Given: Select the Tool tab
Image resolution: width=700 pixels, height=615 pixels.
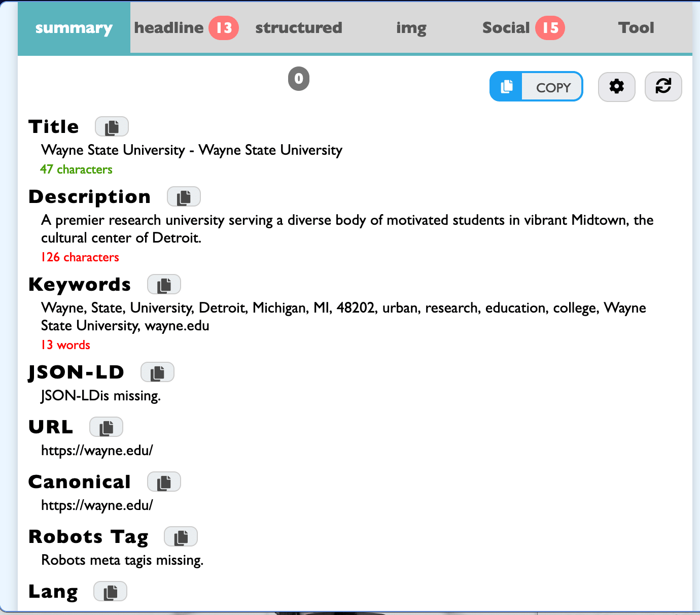Looking at the screenshot, I should coord(636,28).
